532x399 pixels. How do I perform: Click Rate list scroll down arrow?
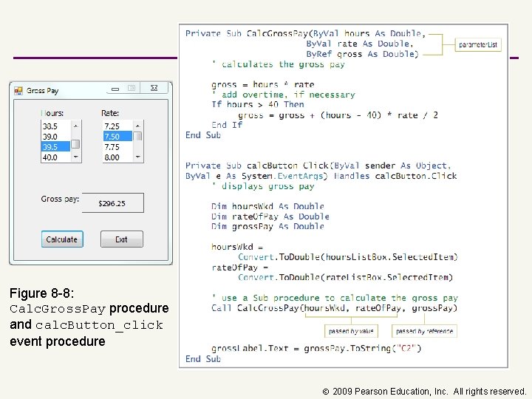point(137,157)
